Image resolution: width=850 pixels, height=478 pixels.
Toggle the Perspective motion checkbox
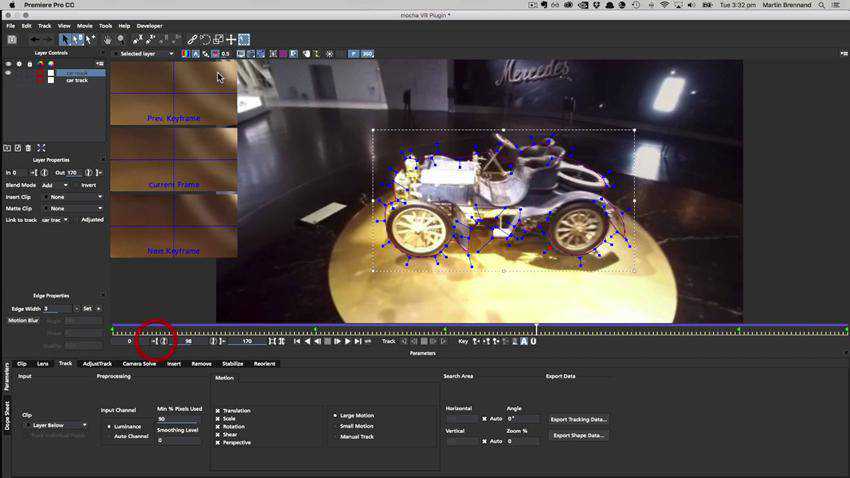218,442
